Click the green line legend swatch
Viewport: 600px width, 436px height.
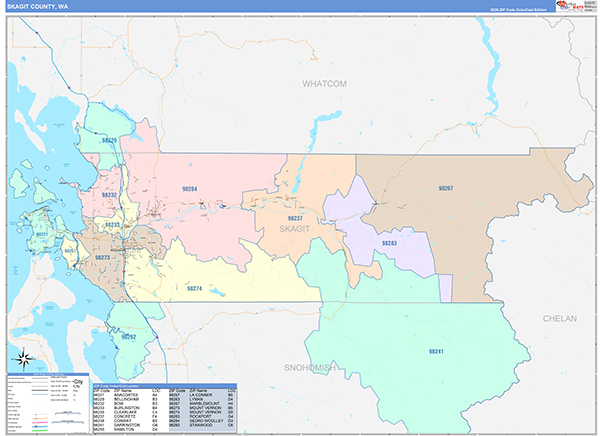(x=42, y=431)
